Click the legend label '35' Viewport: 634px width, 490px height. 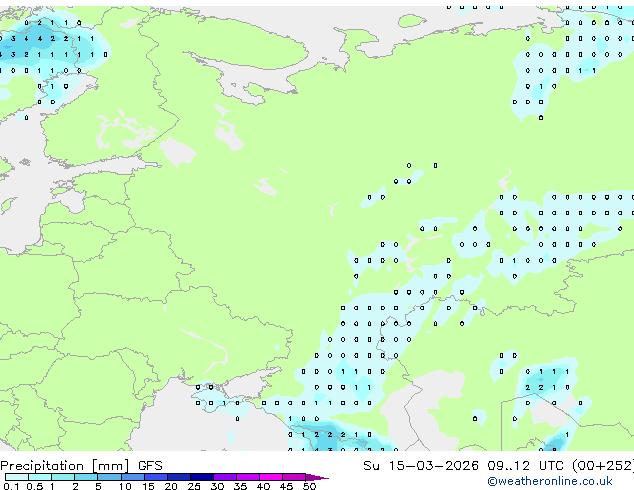click(x=240, y=486)
